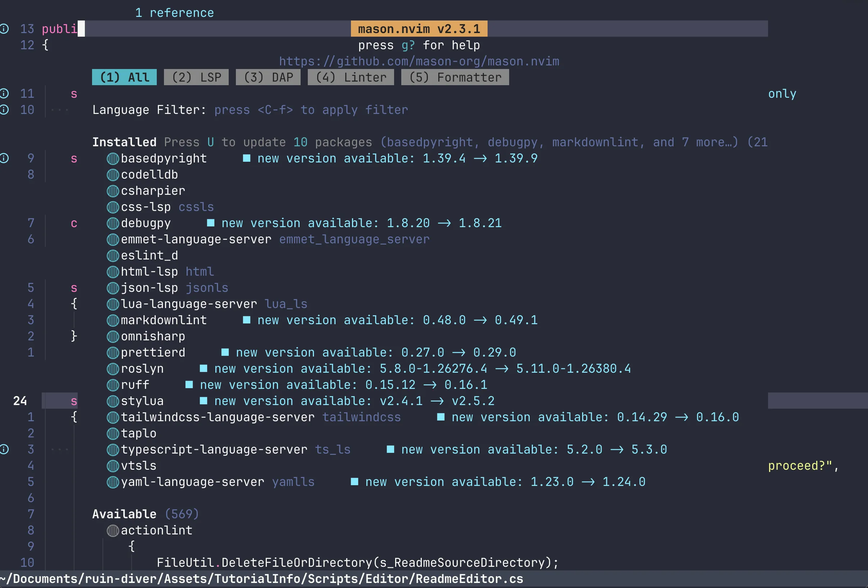Click the diagnostic info sign on line 13
868x588 pixels.
click(x=4, y=29)
